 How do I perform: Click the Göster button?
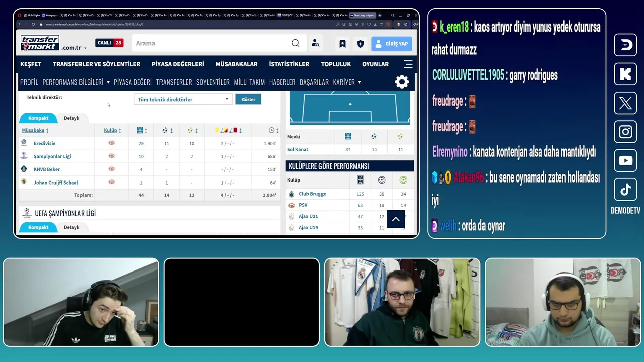(x=248, y=99)
